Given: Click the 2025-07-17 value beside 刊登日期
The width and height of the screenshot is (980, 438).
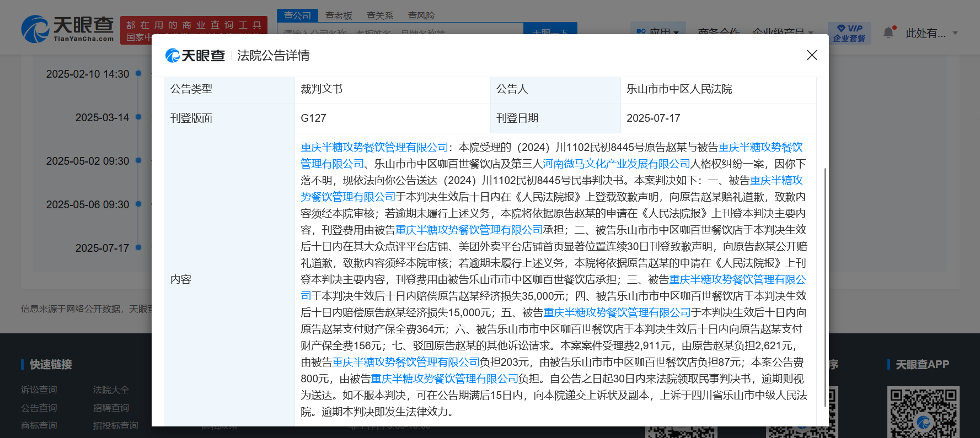Looking at the screenshot, I should pyautogui.click(x=654, y=118).
